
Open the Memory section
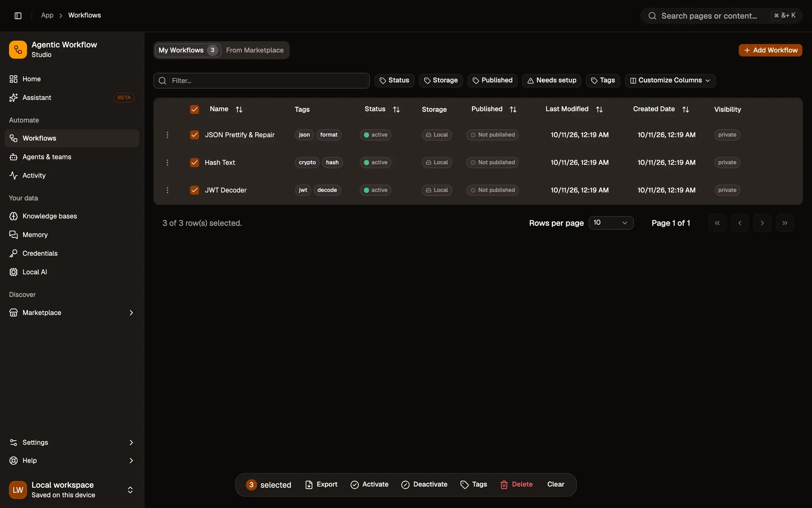72,235
